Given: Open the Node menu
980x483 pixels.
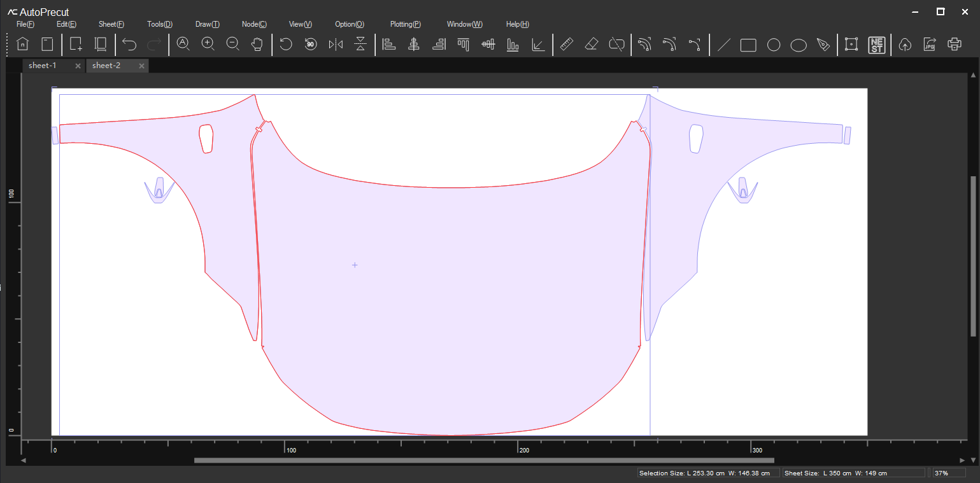Looking at the screenshot, I should (x=254, y=24).
